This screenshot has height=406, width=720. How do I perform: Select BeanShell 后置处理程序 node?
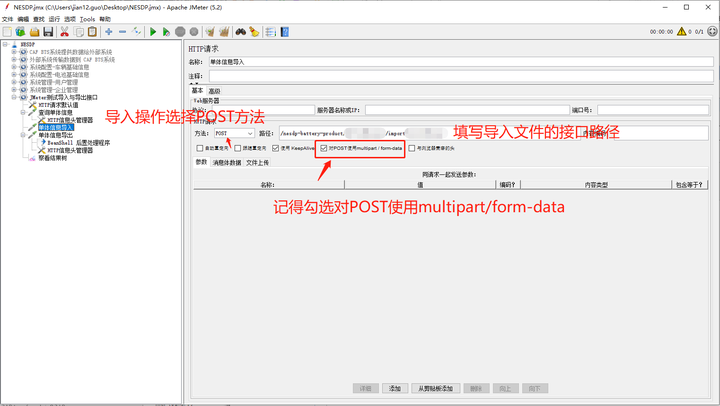(x=79, y=143)
